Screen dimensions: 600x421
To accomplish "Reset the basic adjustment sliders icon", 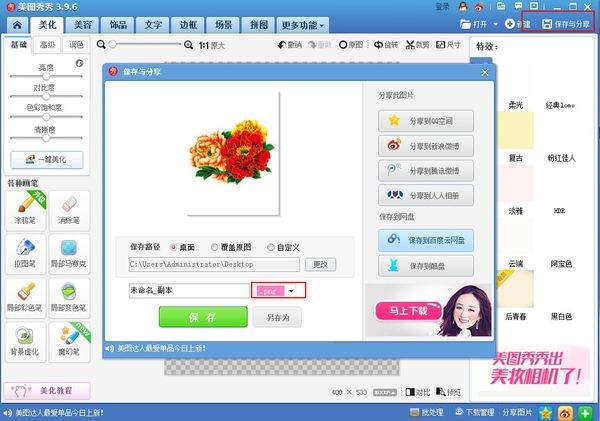I will [x=80, y=63].
